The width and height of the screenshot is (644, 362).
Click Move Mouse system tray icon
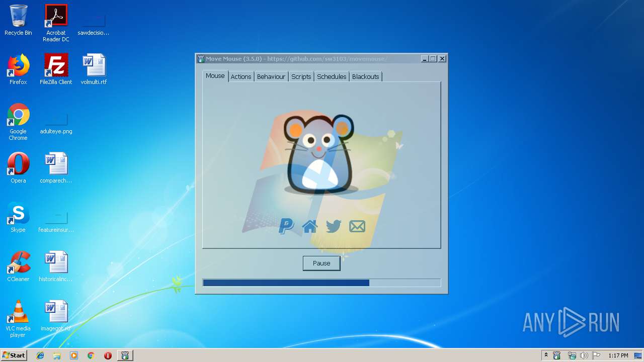click(x=557, y=355)
